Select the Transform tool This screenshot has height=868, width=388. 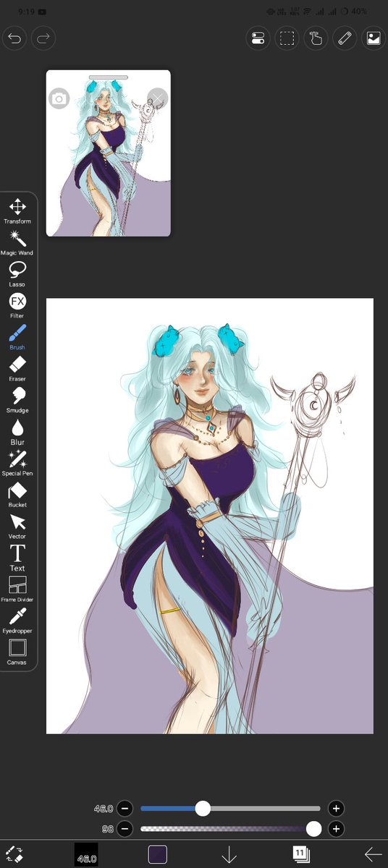pos(17,211)
